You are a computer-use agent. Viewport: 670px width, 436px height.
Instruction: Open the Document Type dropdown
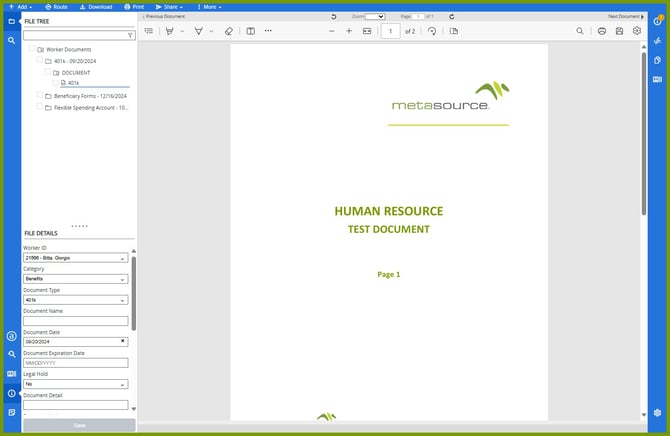[x=76, y=300]
